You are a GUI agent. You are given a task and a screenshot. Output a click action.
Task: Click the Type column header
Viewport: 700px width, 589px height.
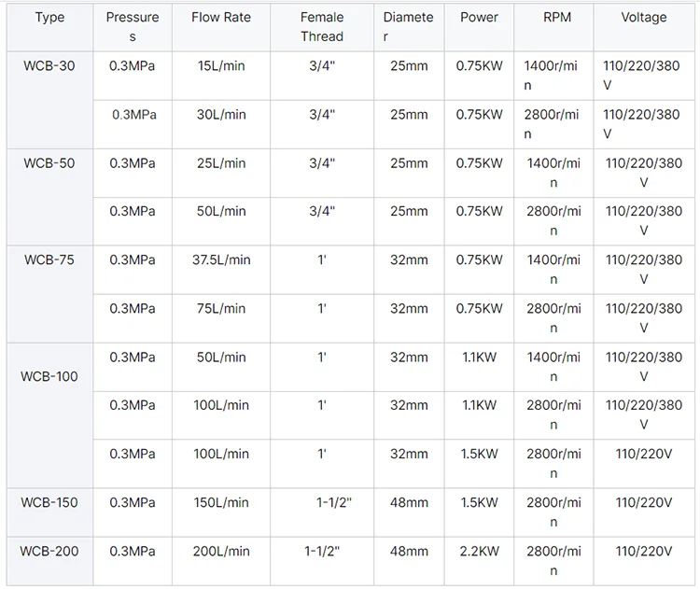(x=49, y=27)
